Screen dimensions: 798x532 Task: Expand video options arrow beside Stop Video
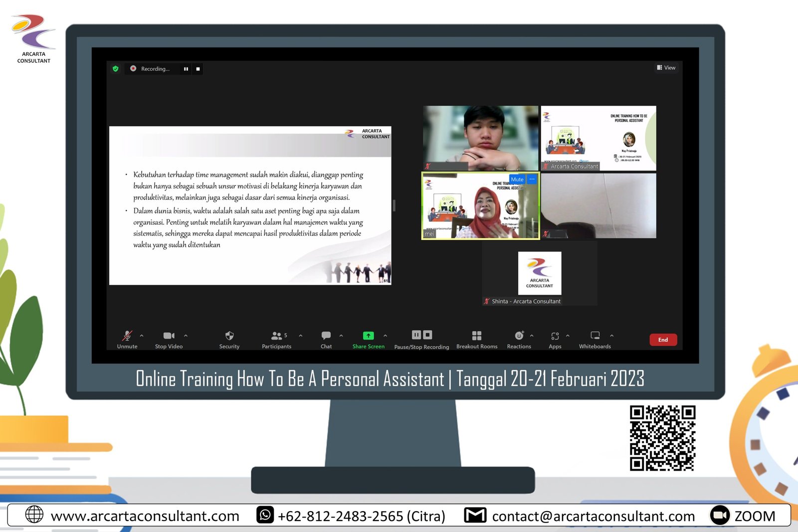point(186,336)
